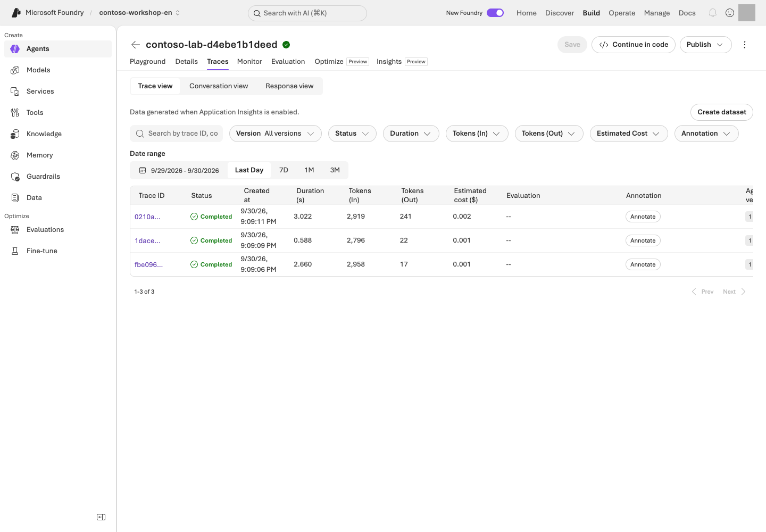Open the Services sidebar icon
Viewport: 766px width, 532px height.
[x=15, y=91]
